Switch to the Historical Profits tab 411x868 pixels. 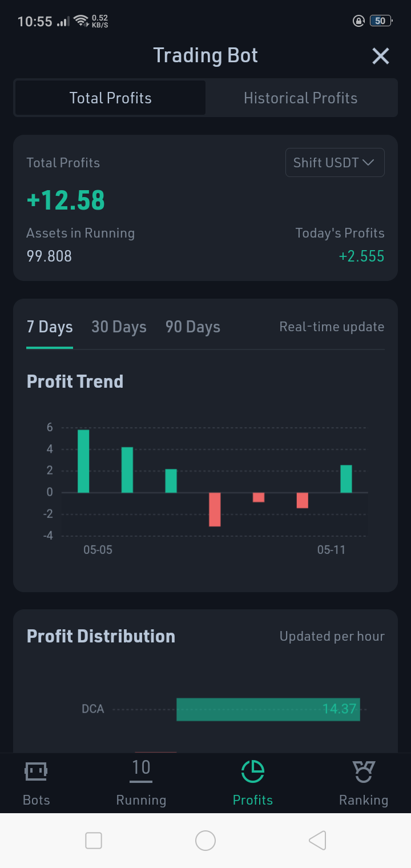[x=301, y=98]
